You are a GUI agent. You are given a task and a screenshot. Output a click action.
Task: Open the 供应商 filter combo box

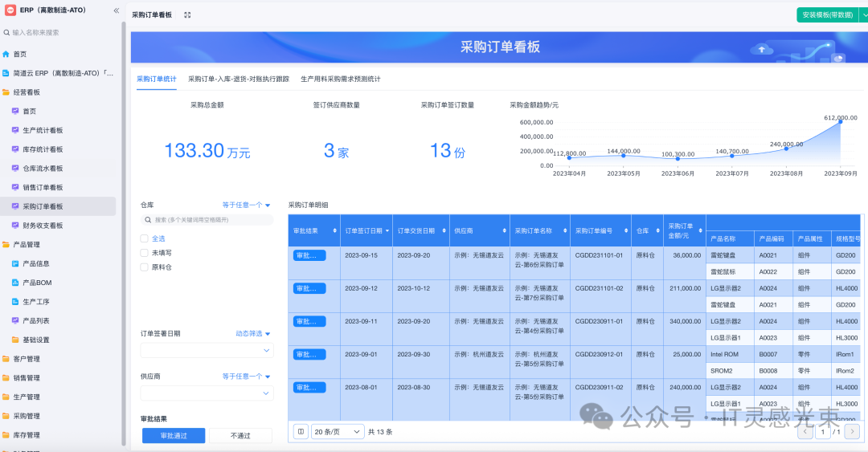[207, 393]
